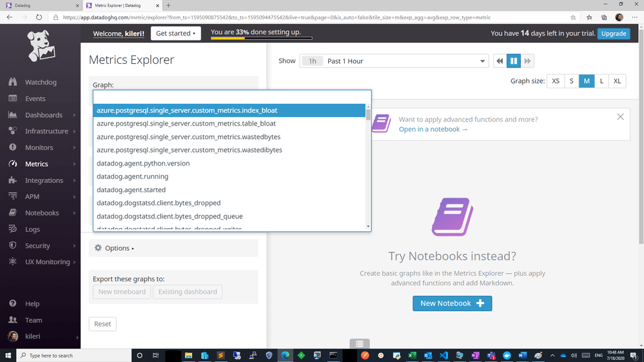Click the Help question mark icon
This screenshot has width=644, height=362.
pyautogui.click(x=13, y=303)
